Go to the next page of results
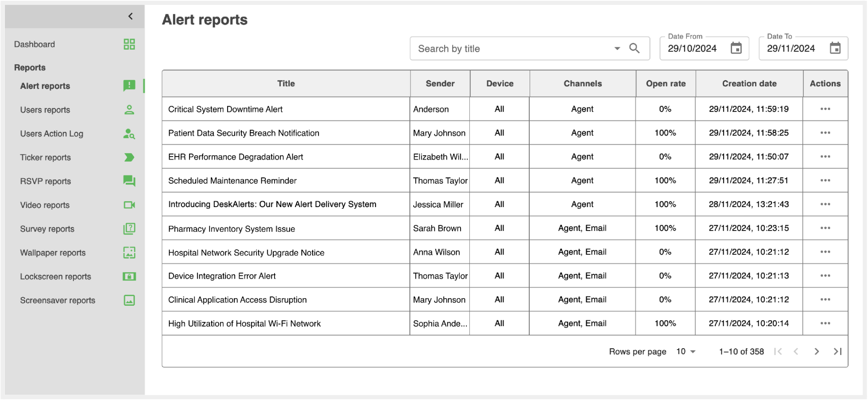The height and width of the screenshot is (400, 868). pos(816,351)
